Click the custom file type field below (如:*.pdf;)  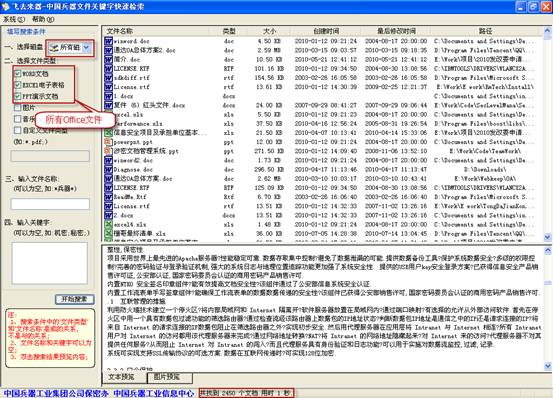(50, 156)
